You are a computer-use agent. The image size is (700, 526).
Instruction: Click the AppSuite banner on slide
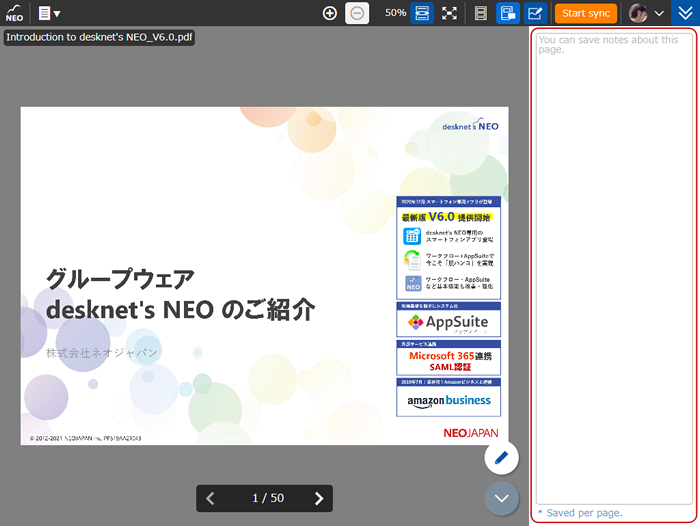tap(449, 320)
